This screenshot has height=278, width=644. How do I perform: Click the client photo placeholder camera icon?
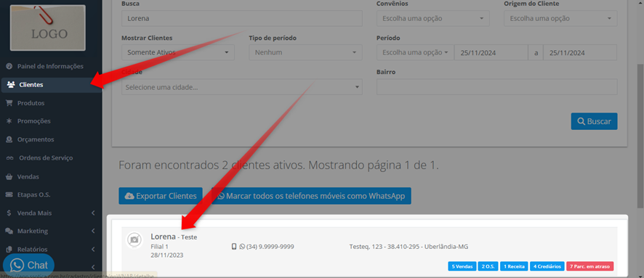click(134, 240)
